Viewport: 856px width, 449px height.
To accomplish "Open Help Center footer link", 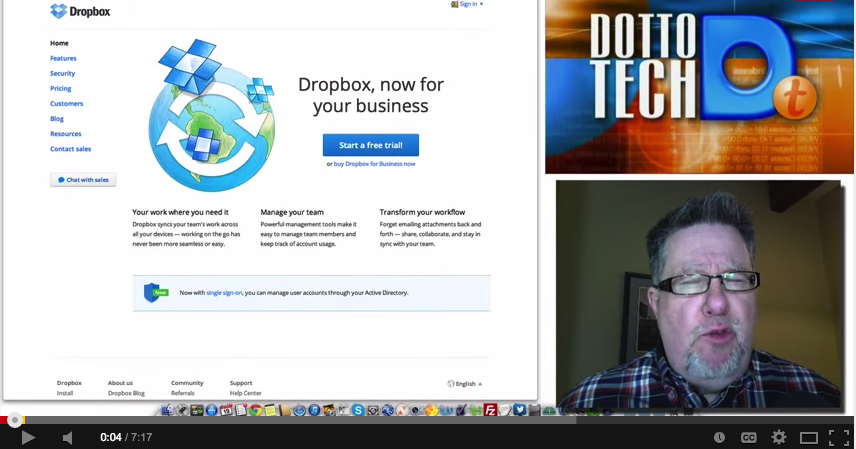I will click(246, 393).
